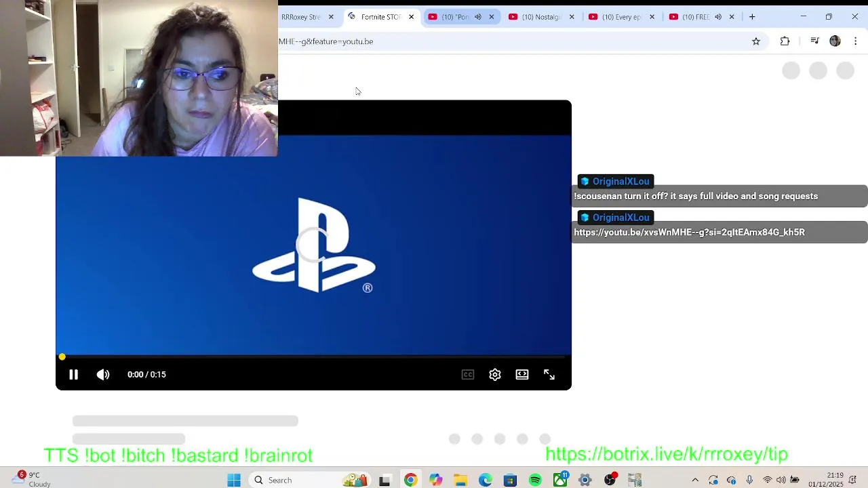The image size is (868, 488).
Task: Open a new browser tab
Action: click(x=752, y=17)
